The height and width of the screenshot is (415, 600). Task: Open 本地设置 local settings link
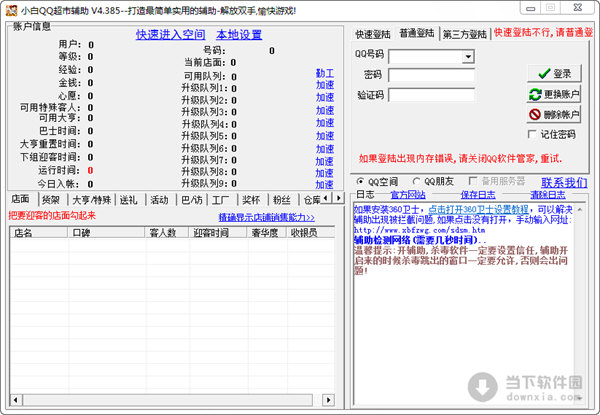coord(239,35)
